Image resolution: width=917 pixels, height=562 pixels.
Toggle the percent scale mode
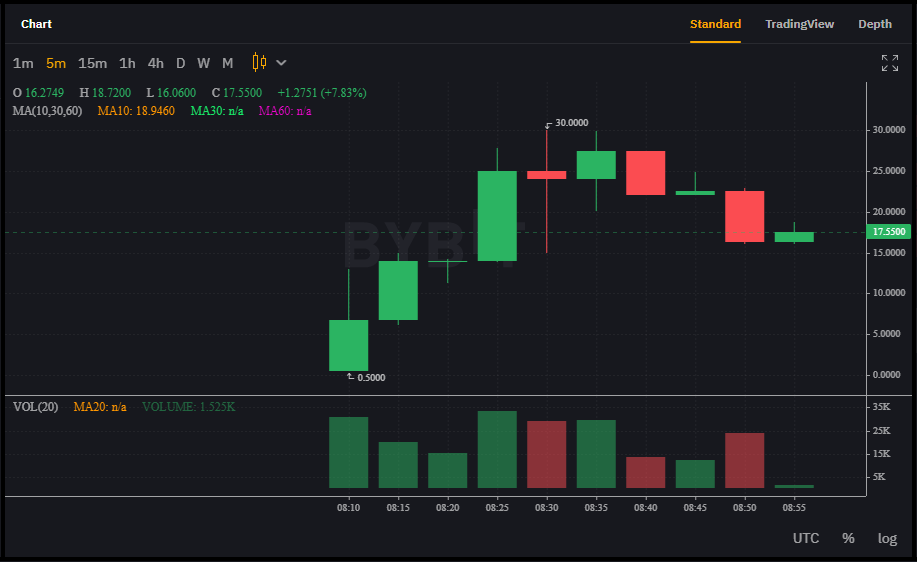848,538
